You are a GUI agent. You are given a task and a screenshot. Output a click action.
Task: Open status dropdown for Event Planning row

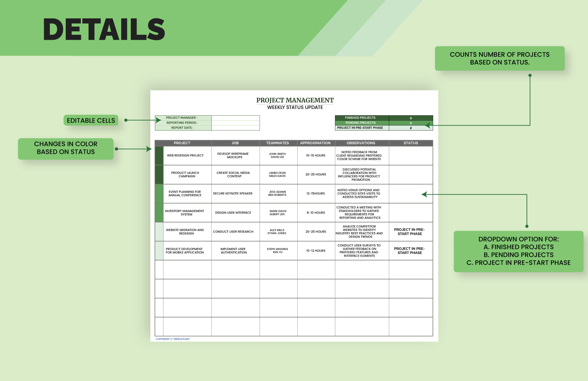point(411,194)
